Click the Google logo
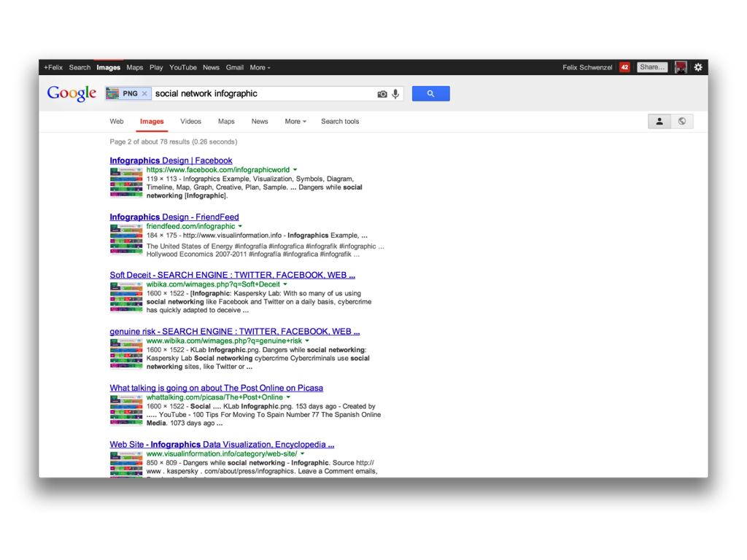This screenshot has height=560, width=747. (x=71, y=93)
